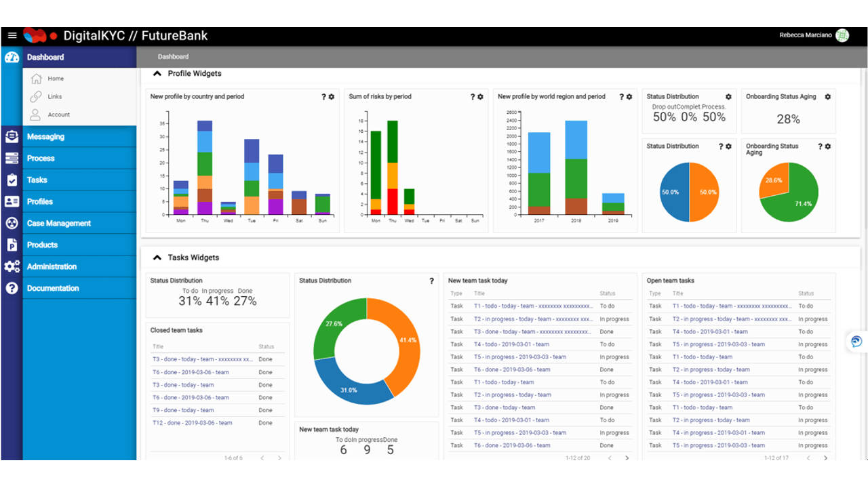868x488 pixels.
Task: Open closed task T9 - done - today - team
Action: pyautogui.click(x=183, y=410)
